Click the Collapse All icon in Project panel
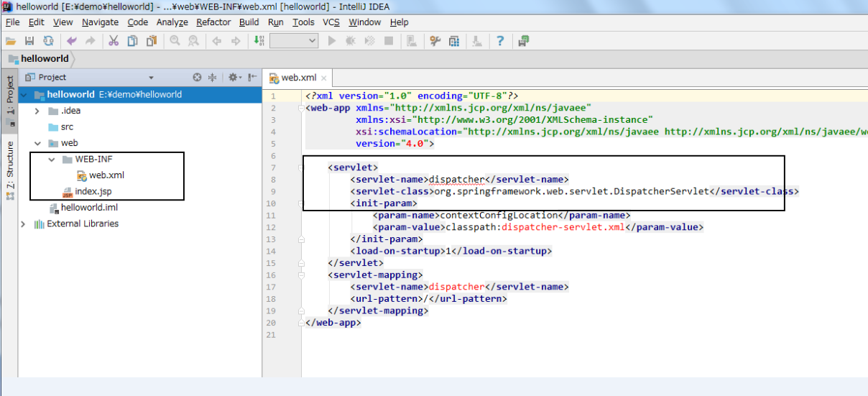 tap(212, 77)
